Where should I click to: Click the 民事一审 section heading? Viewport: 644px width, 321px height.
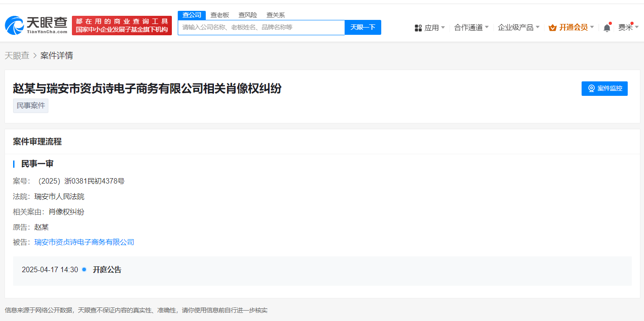(x=37, y=164)
